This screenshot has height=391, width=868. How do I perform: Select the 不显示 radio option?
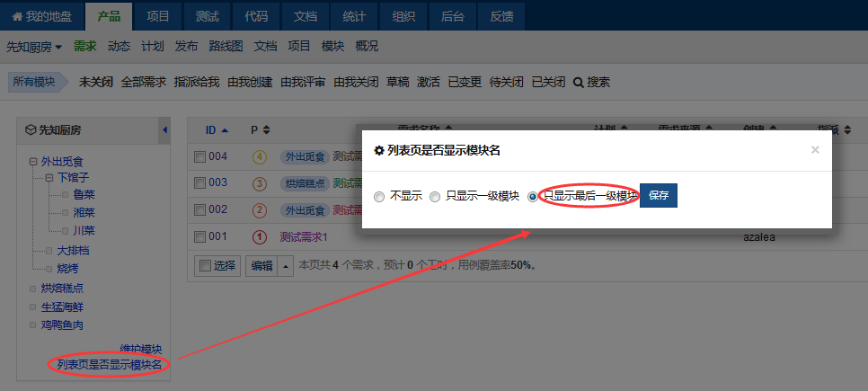coord(379,197)
